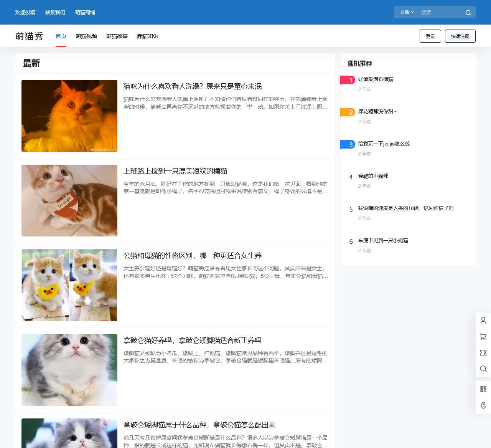Select the coupon ticket icon
This screenshot has width=491, height=448.
pyautogui.click(x=483, y=352)
